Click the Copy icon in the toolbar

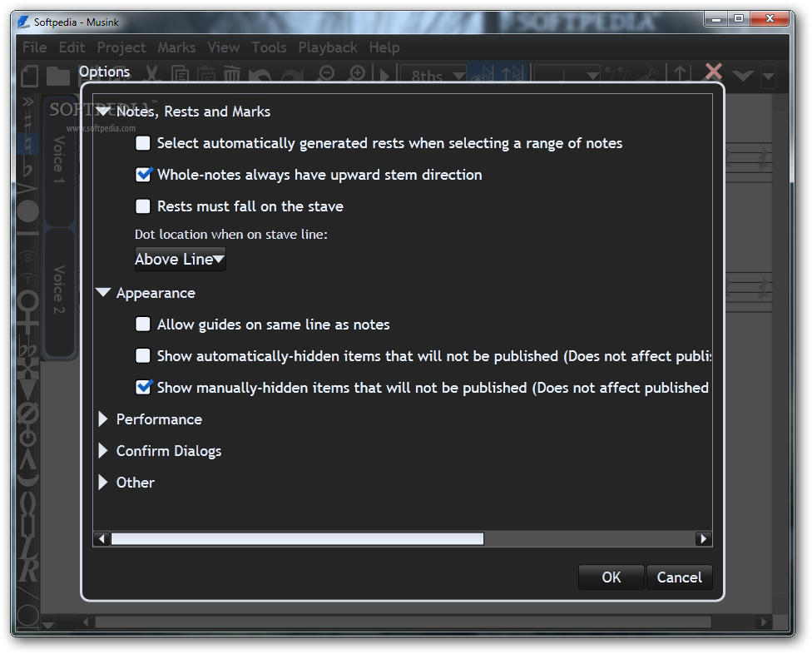(x=180, y=75)
